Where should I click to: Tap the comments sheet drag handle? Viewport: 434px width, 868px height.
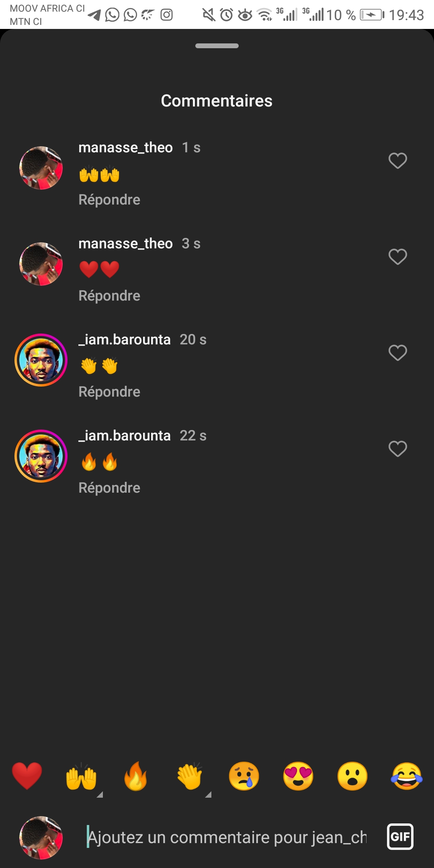click(x=217, y=46)
